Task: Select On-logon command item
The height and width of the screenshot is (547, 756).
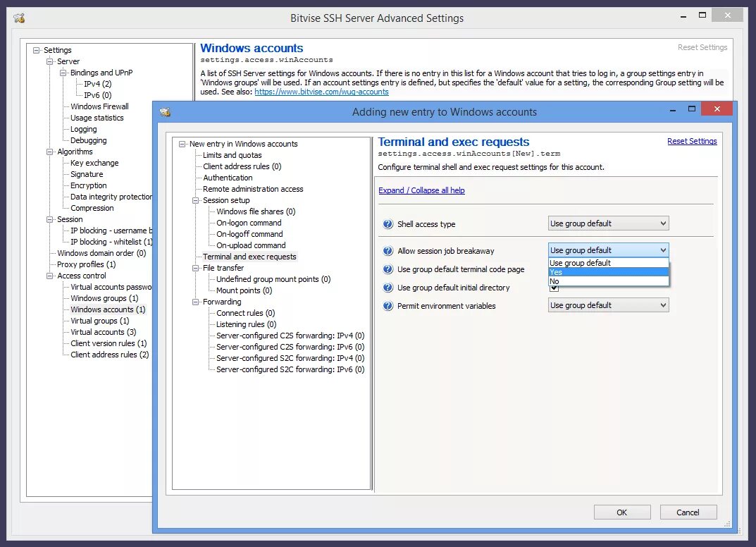Action: click(249, 223)
